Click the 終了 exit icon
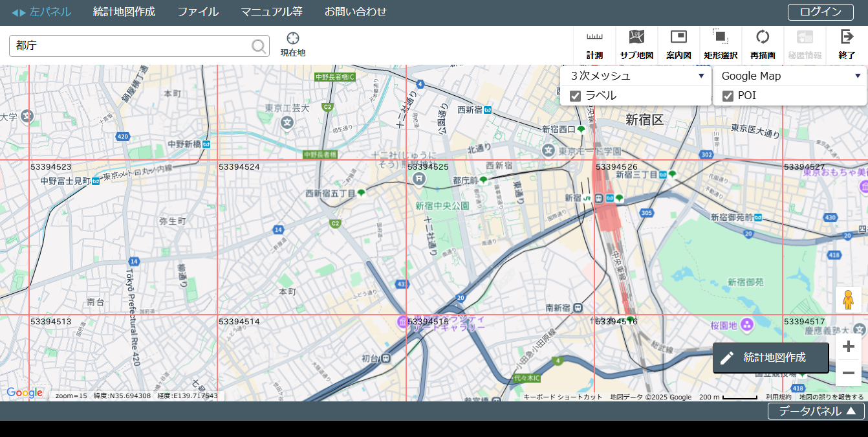The image size is (868, 437). pos(847,44)
